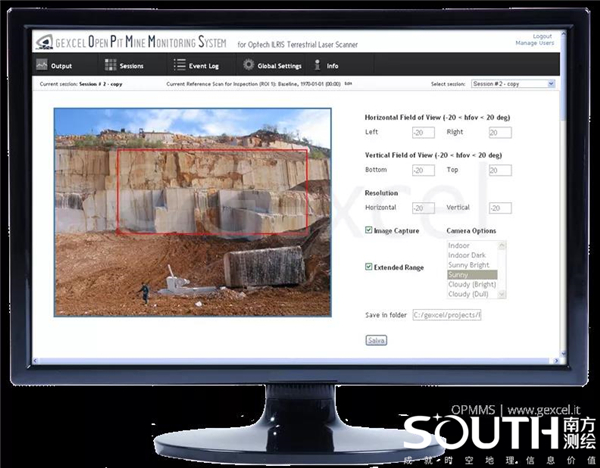Screen dimensions: 600x468
Task: Open the Manage Users link
Action: [x=533, y=43]
